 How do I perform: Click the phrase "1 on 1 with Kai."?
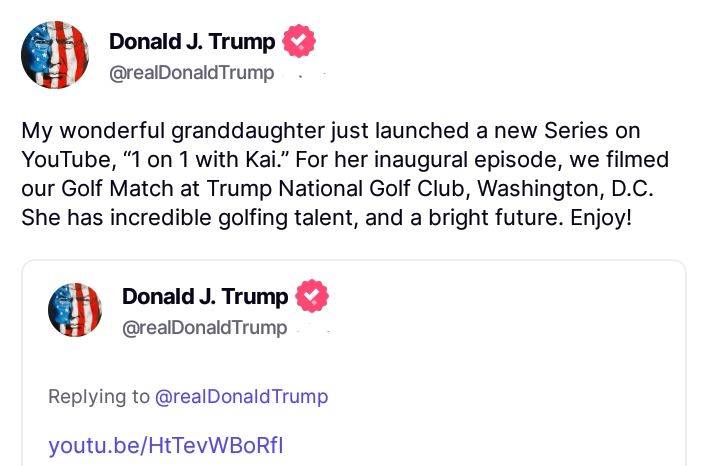tap(192, 161)
